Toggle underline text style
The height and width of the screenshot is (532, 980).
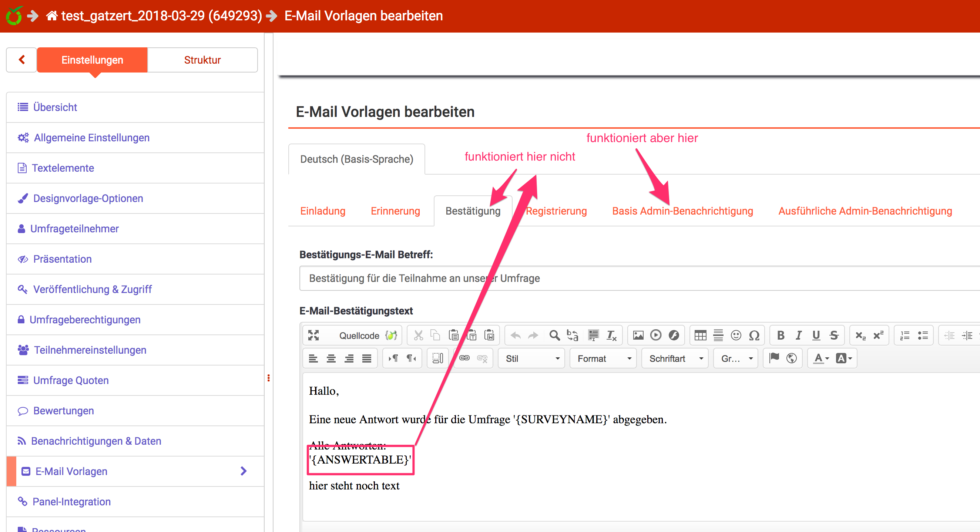click(816, 335)
